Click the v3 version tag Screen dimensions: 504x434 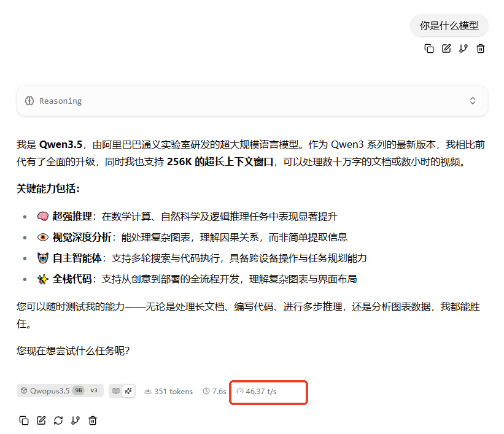tap(94, 391)
